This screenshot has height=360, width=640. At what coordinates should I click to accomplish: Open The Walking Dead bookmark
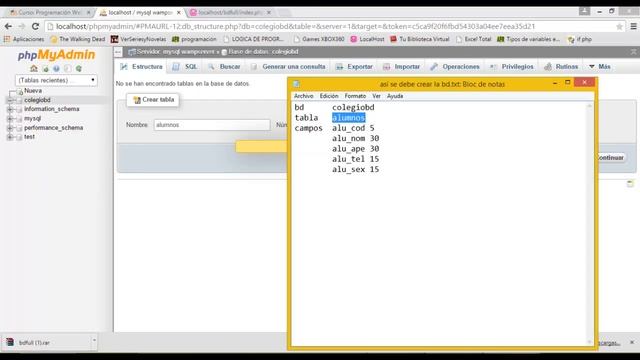pyautogui.click(x=78, y=39)
